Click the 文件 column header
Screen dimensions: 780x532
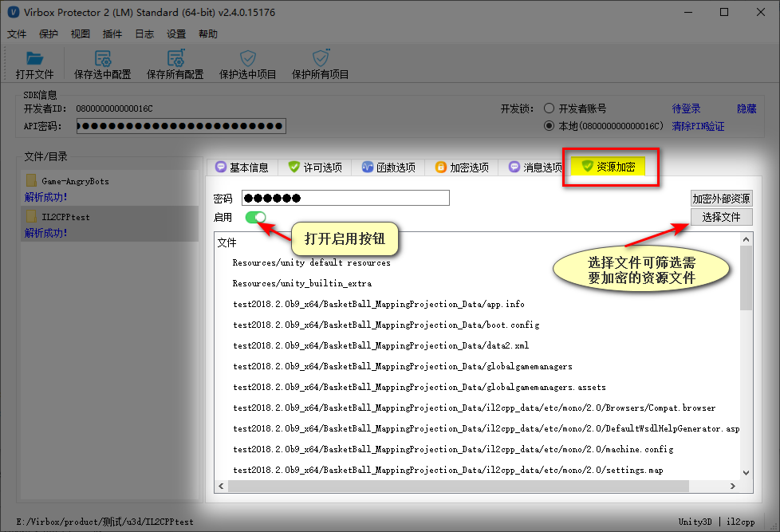(x=227, y=242)
